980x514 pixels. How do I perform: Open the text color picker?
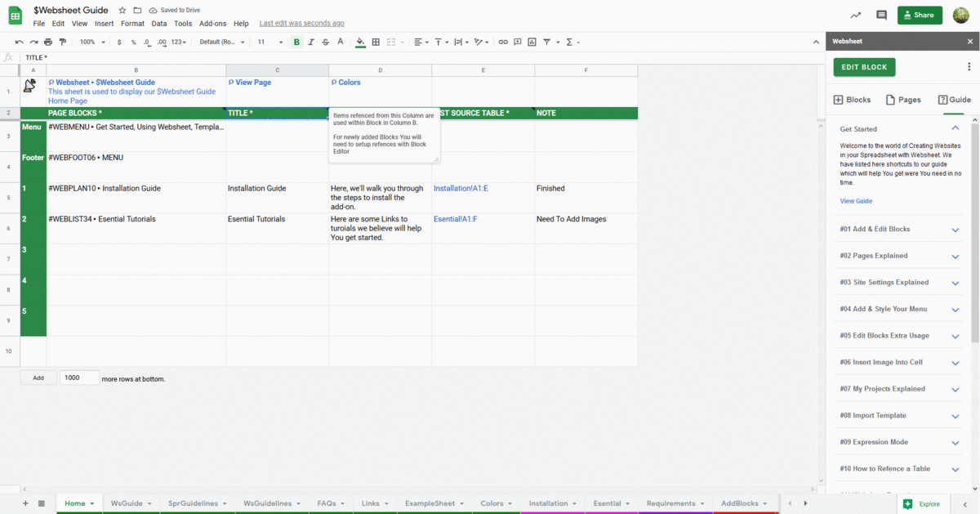(x=341, y=42)
